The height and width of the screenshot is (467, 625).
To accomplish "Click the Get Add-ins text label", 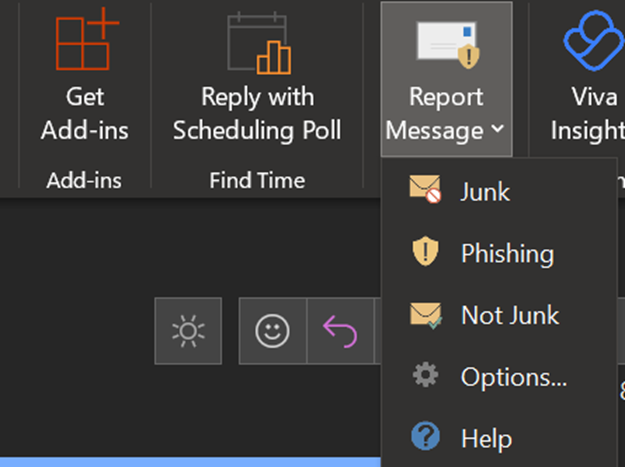I will [x=85, y=114].
